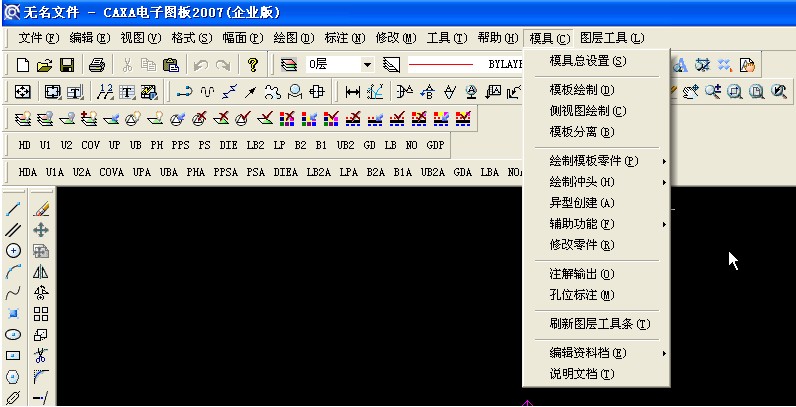This screenshot has width=796, height=407.
Task: Paste with the clipboard icon
Action: pos(171,65)
